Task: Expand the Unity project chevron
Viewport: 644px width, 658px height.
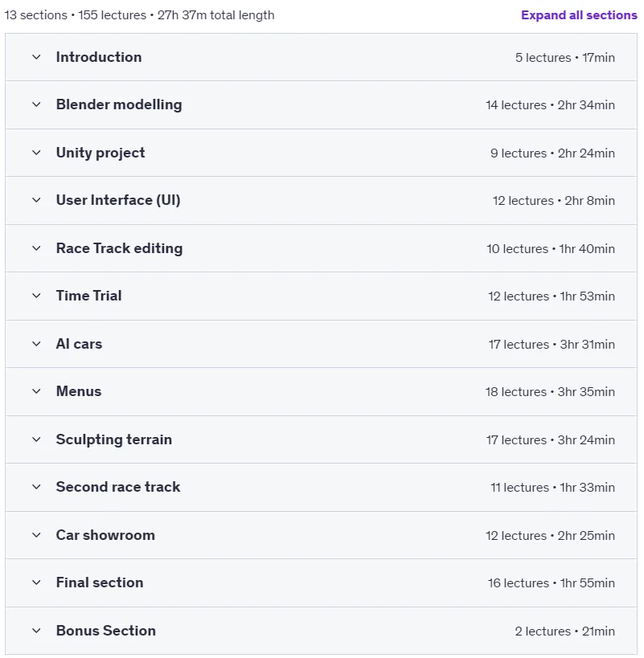Action: (36, 153)
